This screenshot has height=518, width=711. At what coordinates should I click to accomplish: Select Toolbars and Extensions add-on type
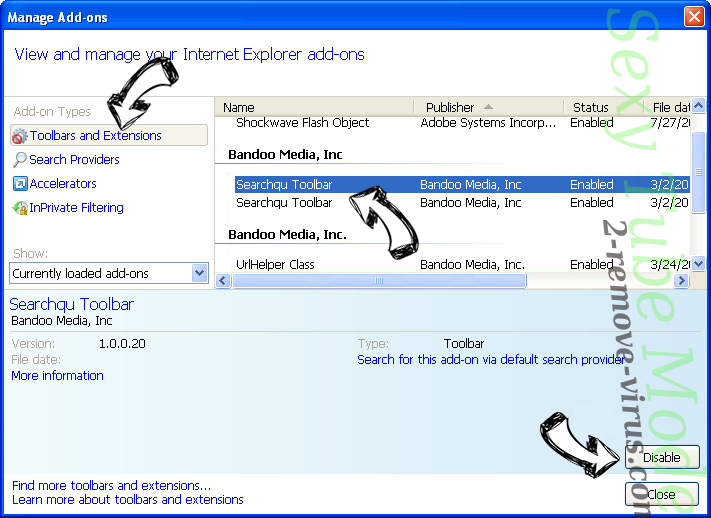pos(109,136)
